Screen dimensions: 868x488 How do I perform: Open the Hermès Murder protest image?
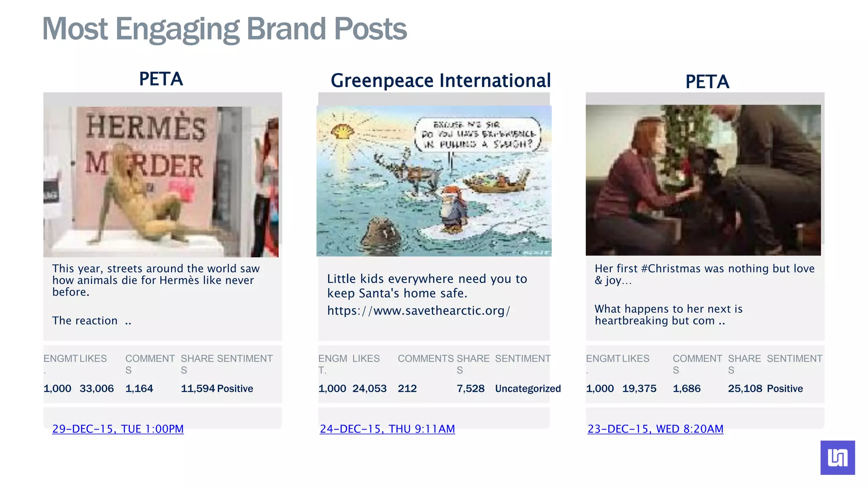[x=161, y=182]
